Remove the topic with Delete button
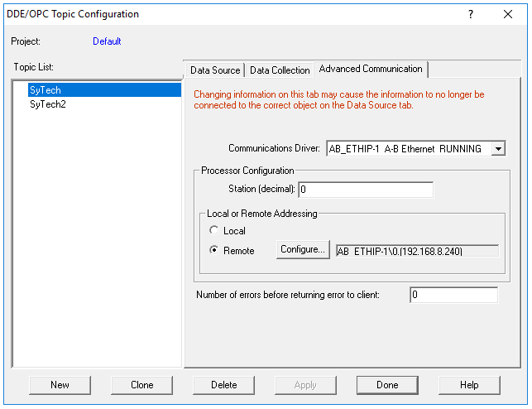532x409 pixels. point(224,385)
